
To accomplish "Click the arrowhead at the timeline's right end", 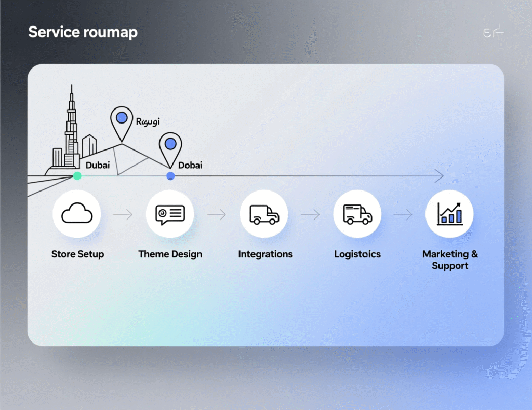I will coord(439,176).
